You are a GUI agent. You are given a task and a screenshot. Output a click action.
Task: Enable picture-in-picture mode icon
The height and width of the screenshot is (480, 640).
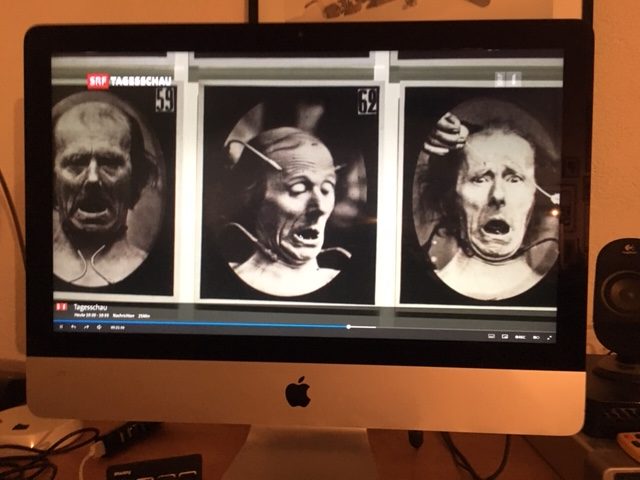click(505, 336)
